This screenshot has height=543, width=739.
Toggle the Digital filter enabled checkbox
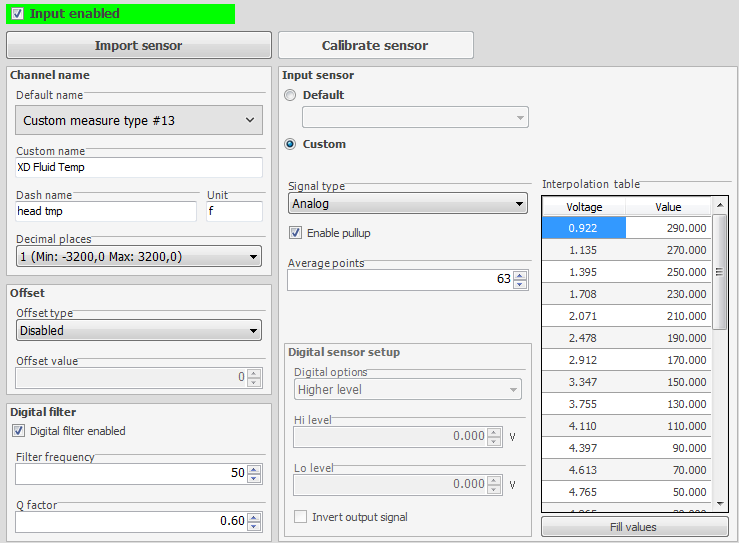point(19,431)
